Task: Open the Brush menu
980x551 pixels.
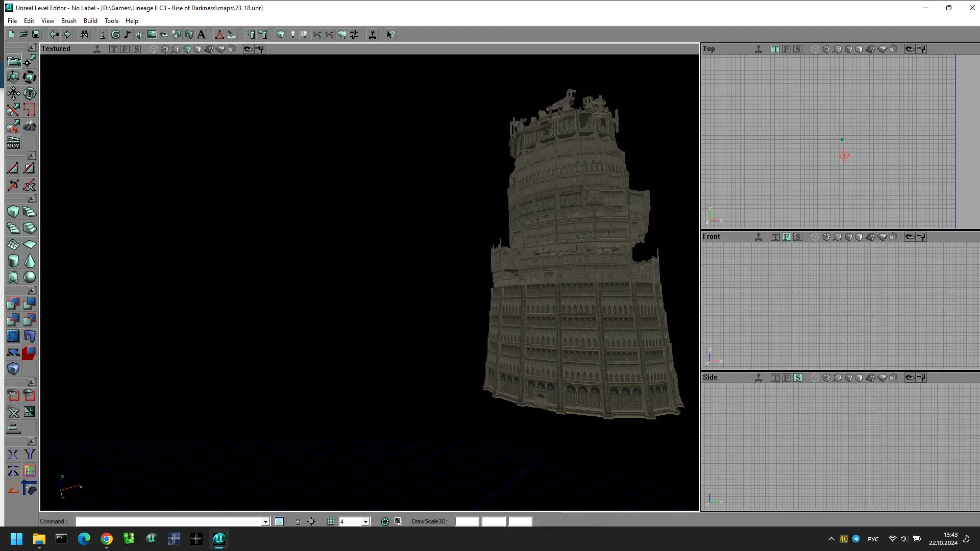Action: (x=69, y=21)
